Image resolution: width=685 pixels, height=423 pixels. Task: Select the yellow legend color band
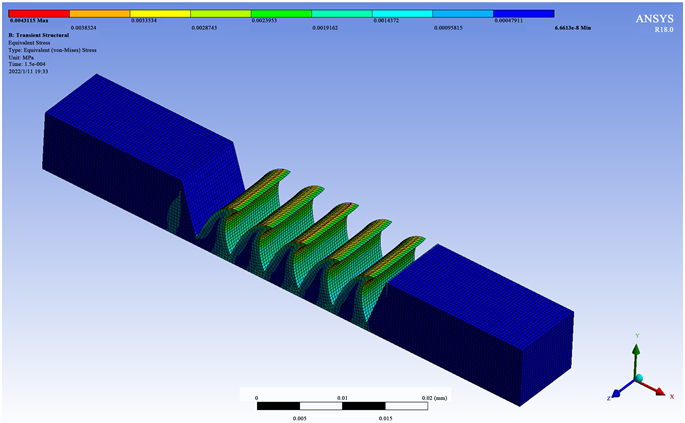coord(160,14)
